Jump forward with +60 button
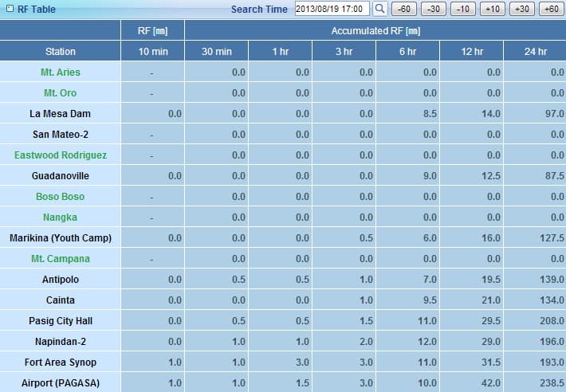The width and height of the screenshot is (566, 392). click(551, 10)
